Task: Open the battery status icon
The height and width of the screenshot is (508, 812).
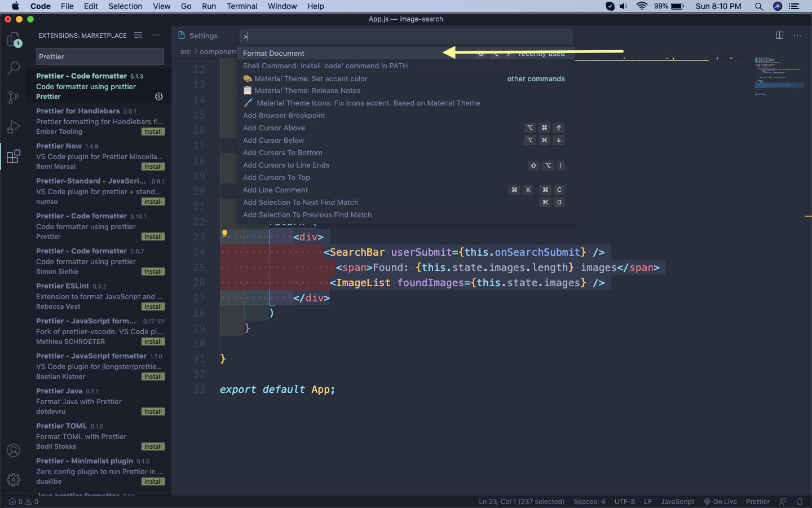Action: [x=677, y=6]
